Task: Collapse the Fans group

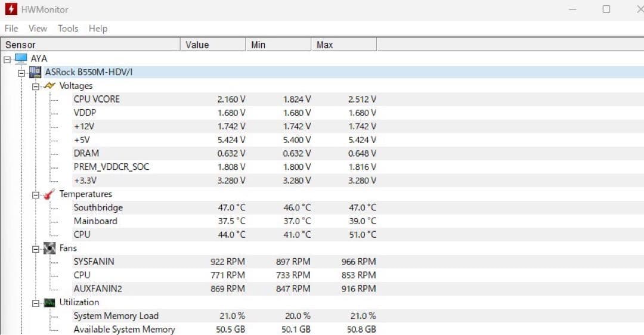Action: point(36,249)
